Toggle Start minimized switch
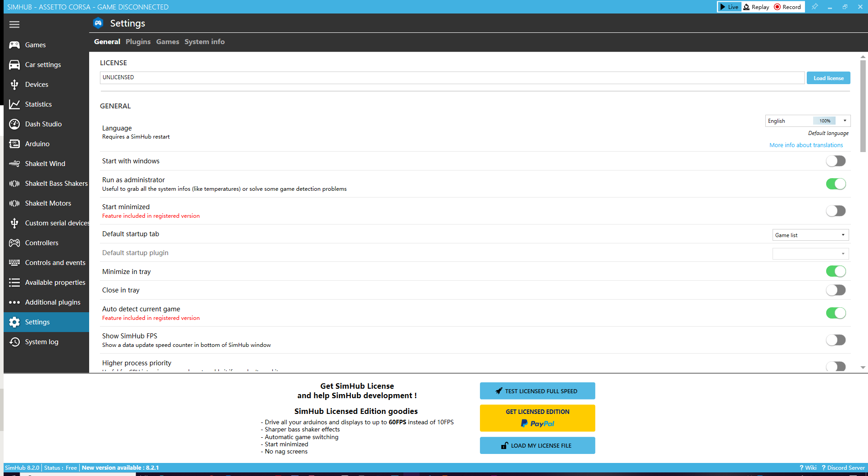The height and width of the screenshot is (476, 868). [836, 211]
